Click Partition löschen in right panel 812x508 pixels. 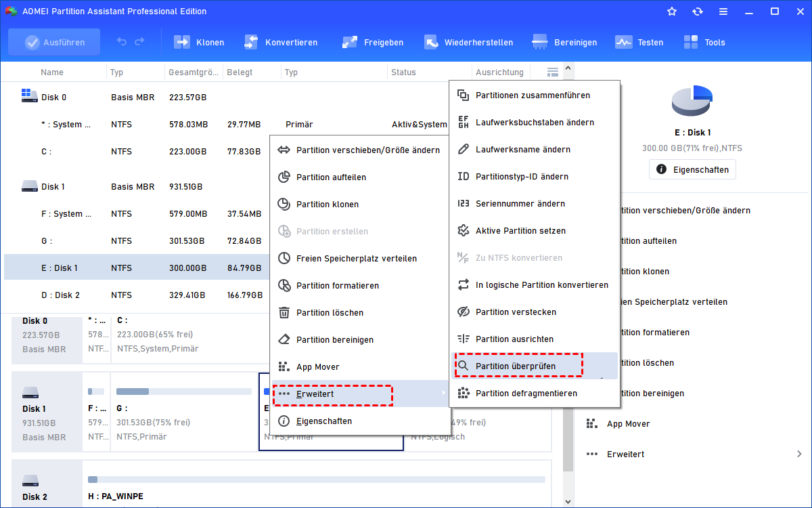647,363
